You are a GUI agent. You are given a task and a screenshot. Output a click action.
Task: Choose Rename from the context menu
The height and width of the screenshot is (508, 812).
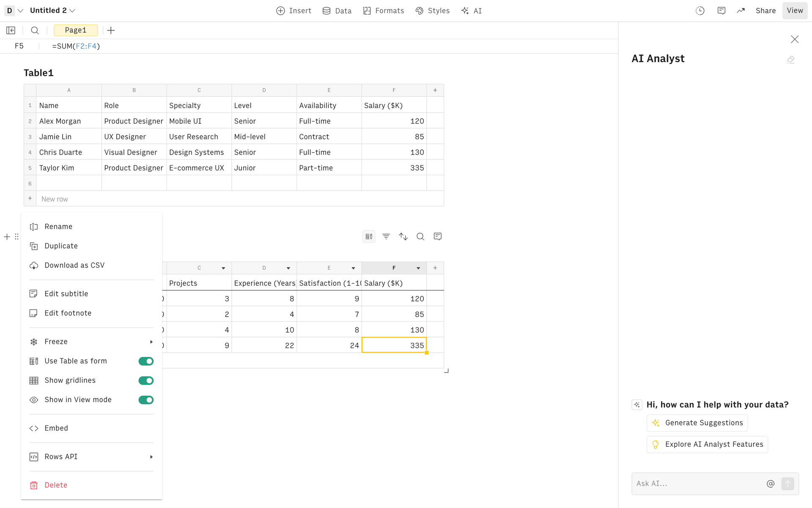click(91, 226)
